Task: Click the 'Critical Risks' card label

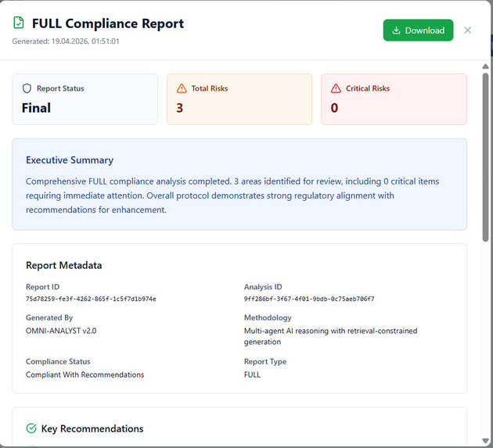Action: 368,88
